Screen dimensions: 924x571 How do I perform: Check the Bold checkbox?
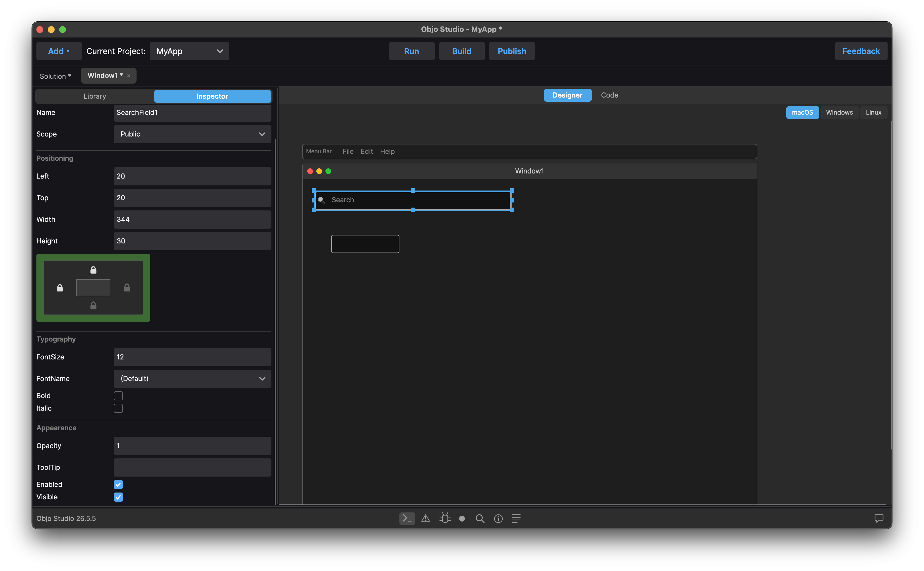(x=118, y=396)
